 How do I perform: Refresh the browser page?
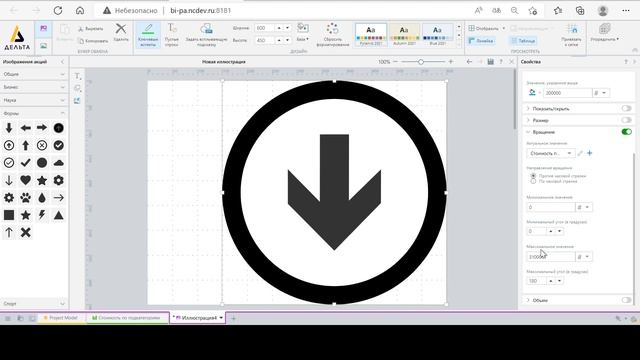point(58,11)
